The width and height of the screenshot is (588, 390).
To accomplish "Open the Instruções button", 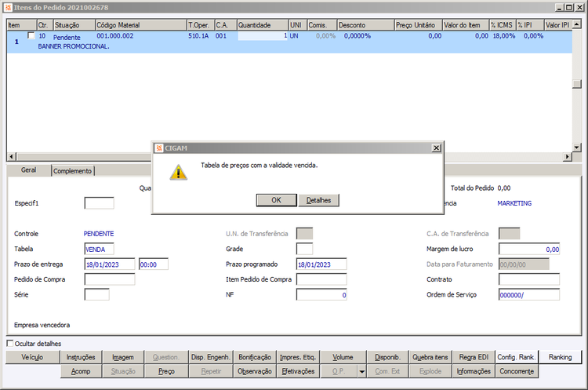I will pos(81,357).
